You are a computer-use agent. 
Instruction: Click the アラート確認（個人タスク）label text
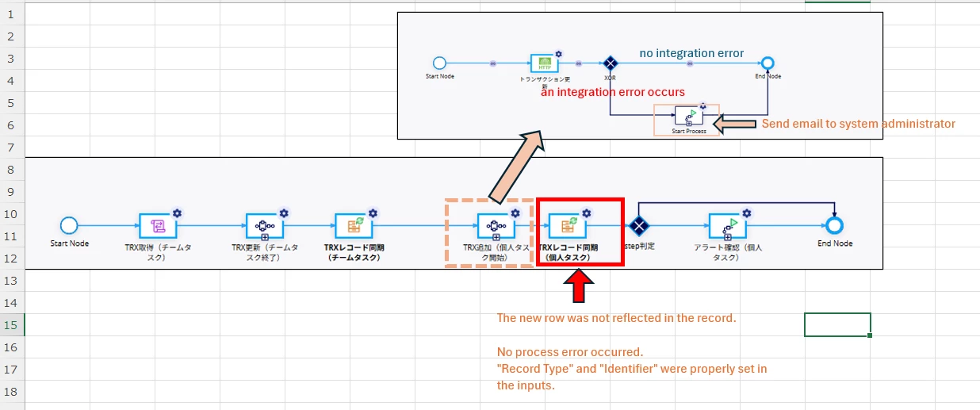727,251
